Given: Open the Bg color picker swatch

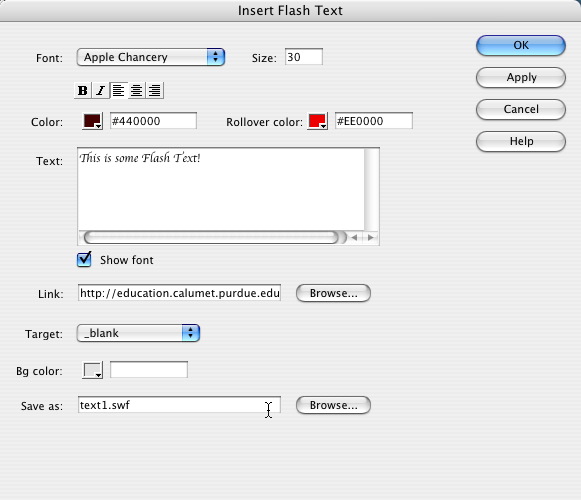Looking at the screenshot, I should coord(92,370).
